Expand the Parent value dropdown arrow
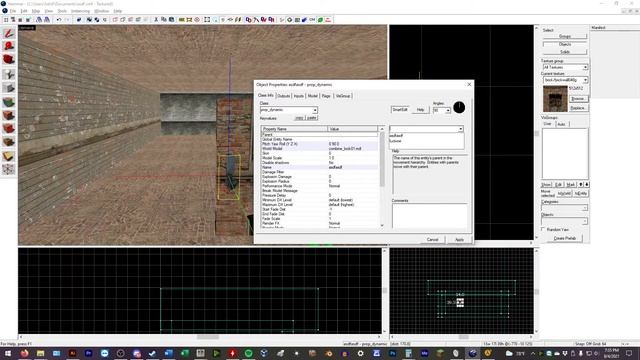The width and height of the screenshot is (640, 360). pos(461,129)
